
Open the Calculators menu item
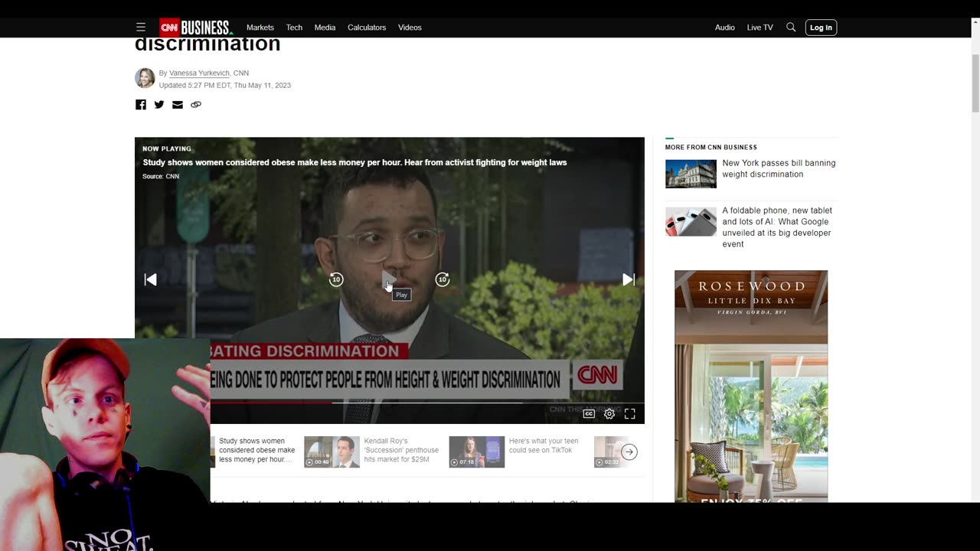click(x=367, y=28)
